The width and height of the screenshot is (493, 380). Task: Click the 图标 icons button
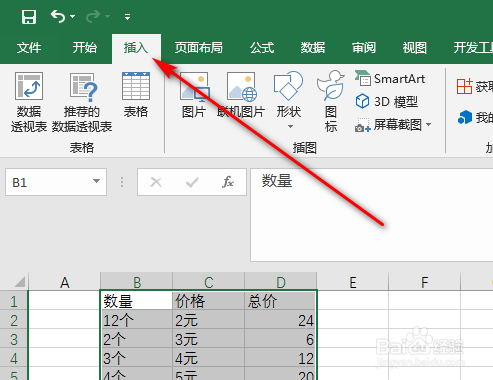[331, 101]
